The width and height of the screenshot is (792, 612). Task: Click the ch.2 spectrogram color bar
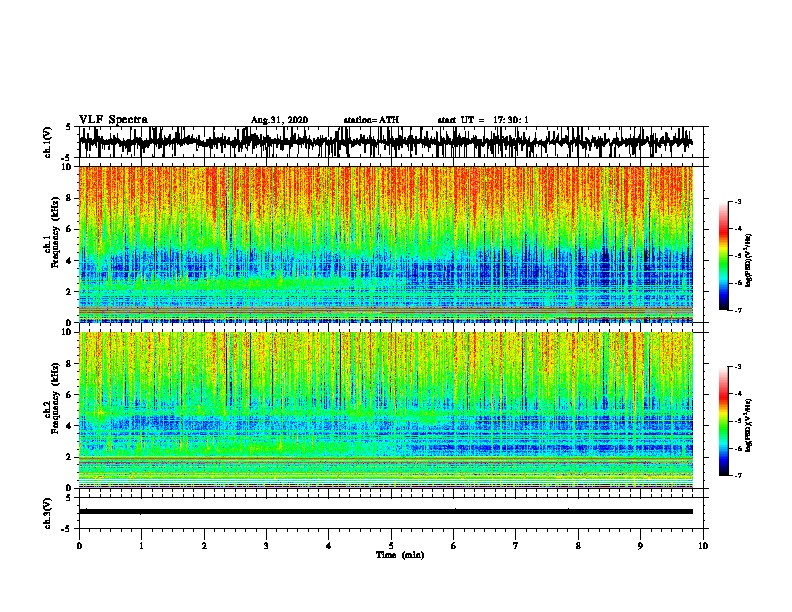pos(724,421)
